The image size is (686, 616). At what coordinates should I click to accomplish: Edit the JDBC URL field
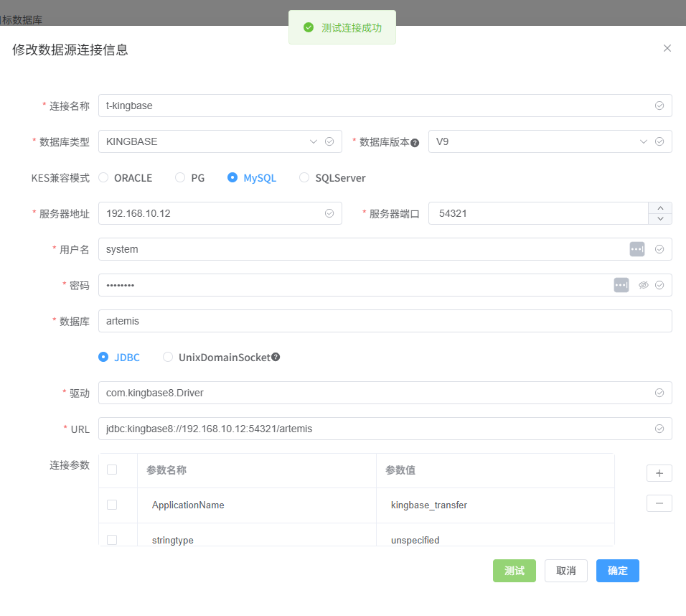point(385,429)
